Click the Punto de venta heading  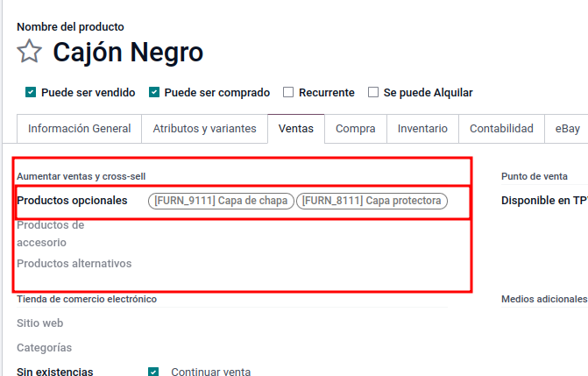pyautogui.click(x=535, y=176)
